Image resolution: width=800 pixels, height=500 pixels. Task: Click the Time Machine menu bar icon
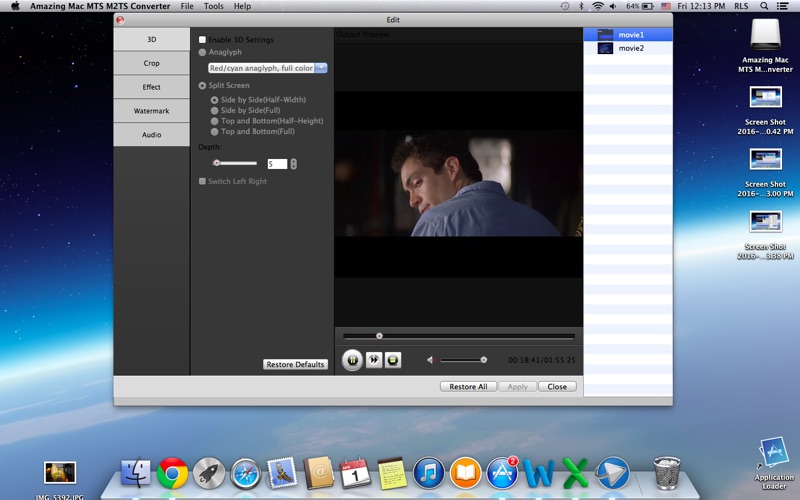(x=565, y=6)
